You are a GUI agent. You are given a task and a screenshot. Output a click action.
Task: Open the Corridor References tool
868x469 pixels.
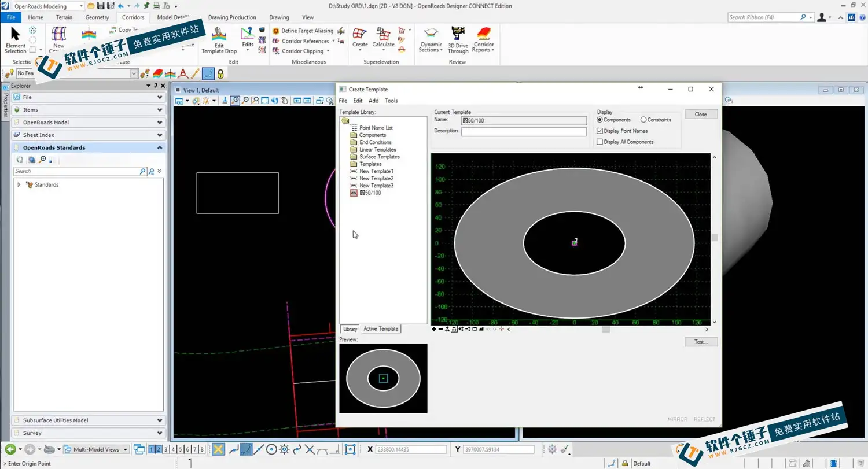coord(305,41)
